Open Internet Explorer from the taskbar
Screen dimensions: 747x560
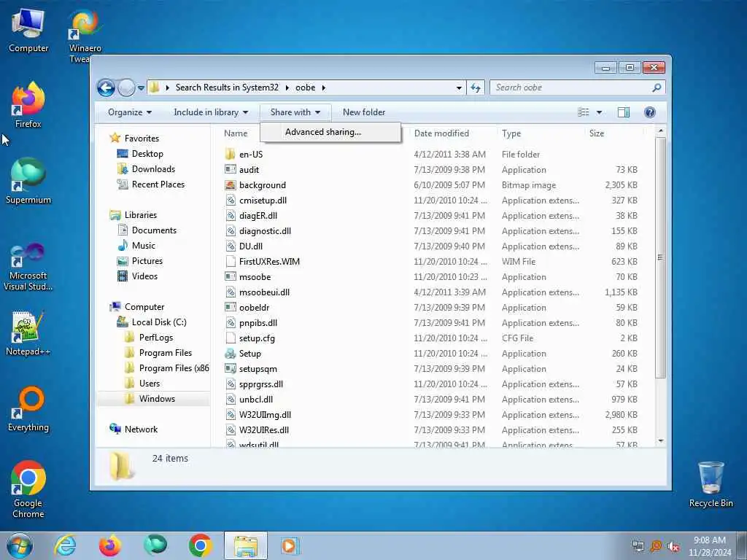pos(64,545)
